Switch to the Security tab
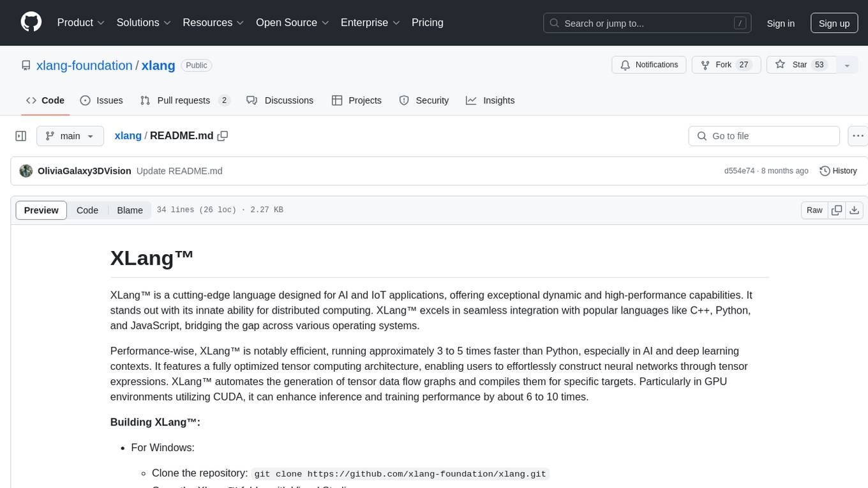The image size is (868, 488). (424, 100)
